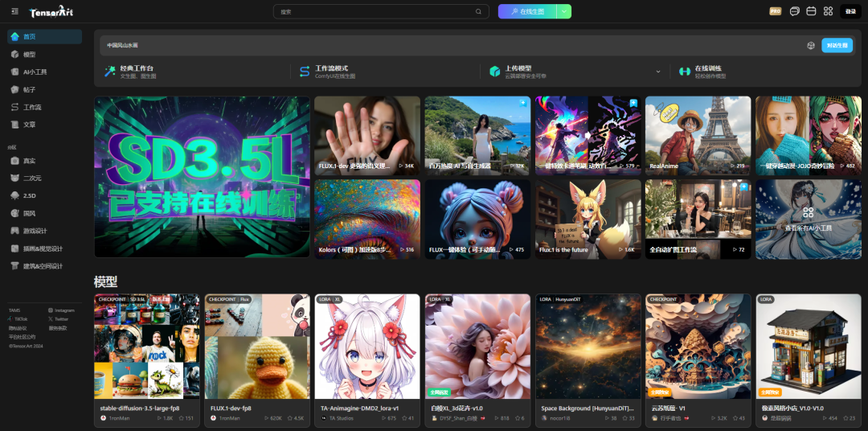Click the 在线训练 icon

pyautogui.click(x=686, y=71)
